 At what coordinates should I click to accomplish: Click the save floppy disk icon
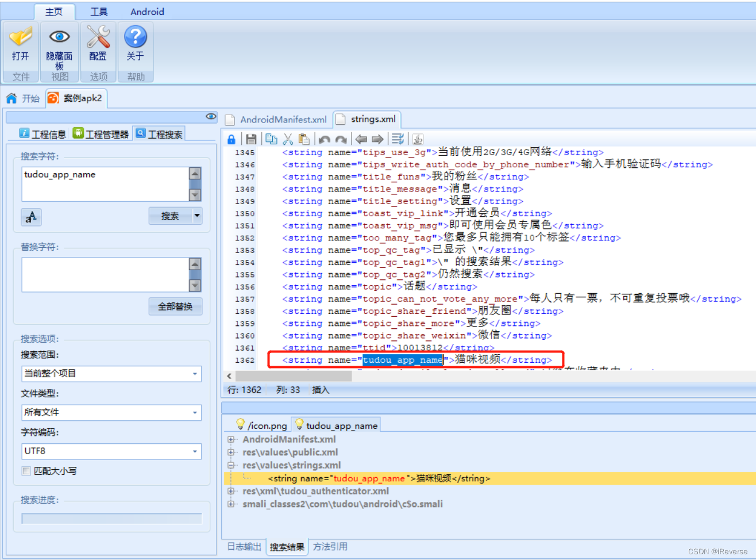(x=251, y=139)
